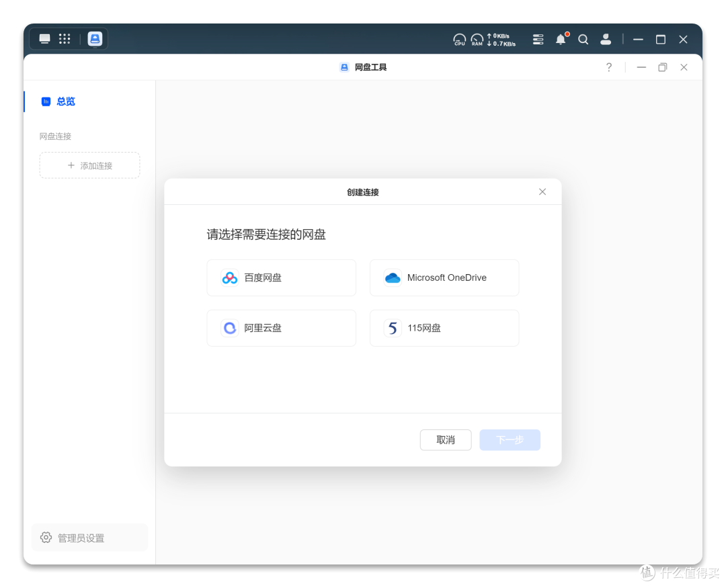This screenshot has height=588, width=726.
Task: Choose 阿里云盘 option
Action: click(x=282, y=328)
